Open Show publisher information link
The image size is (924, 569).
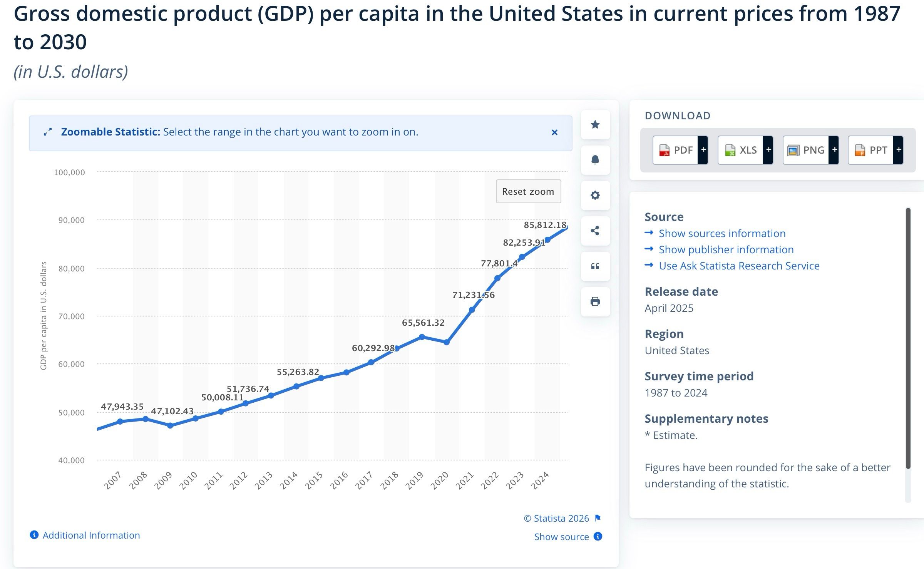(x=726, y=249)
